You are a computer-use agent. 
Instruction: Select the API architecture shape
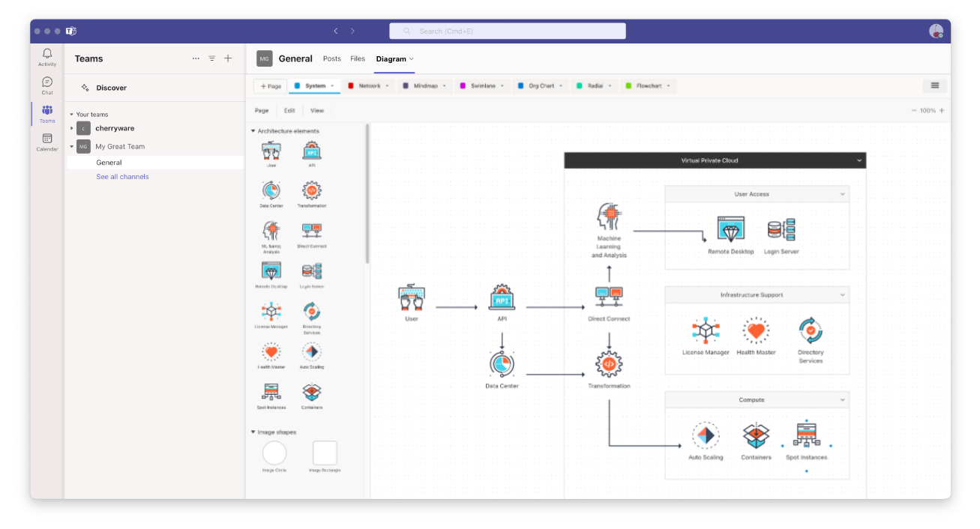click(311, 151)
